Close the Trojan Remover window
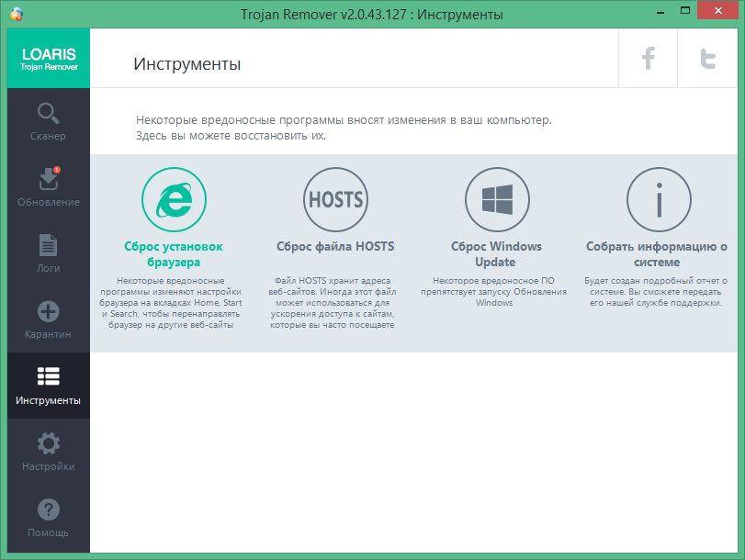This screenshot has height=560, width=745. point(718,10)
